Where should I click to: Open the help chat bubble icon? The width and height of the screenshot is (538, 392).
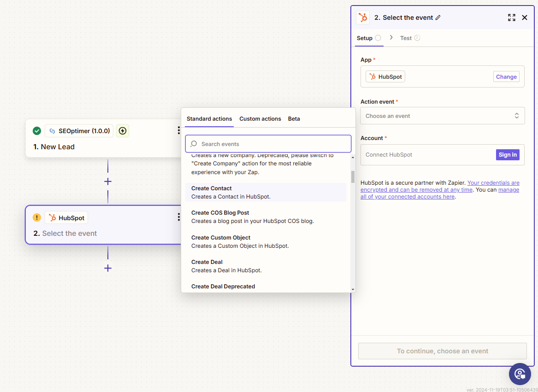520,374
